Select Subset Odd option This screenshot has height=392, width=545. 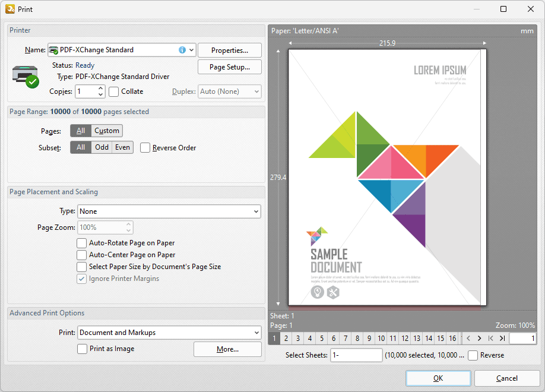point(102,147)
